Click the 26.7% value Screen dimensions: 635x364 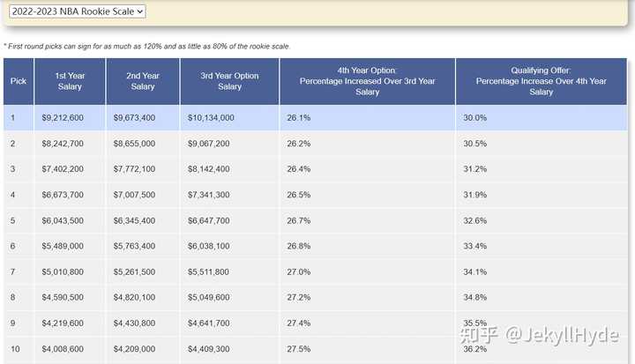tap(299, 220)
